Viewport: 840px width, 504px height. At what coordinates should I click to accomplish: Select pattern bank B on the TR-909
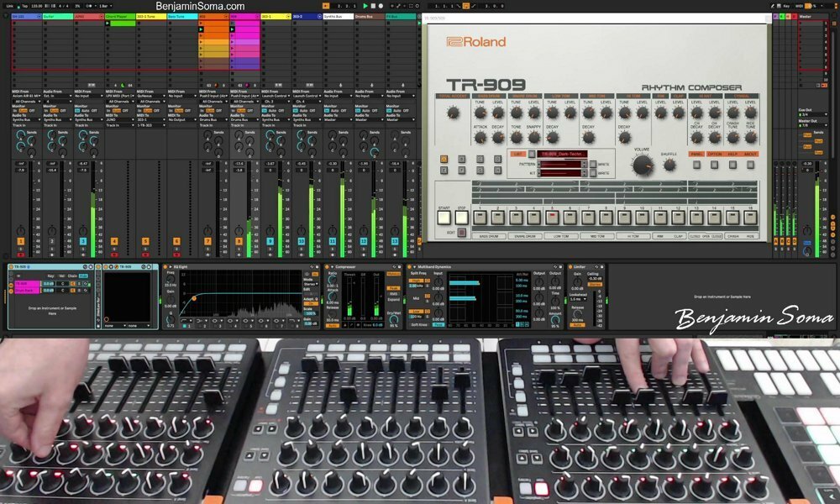[461, 159]
